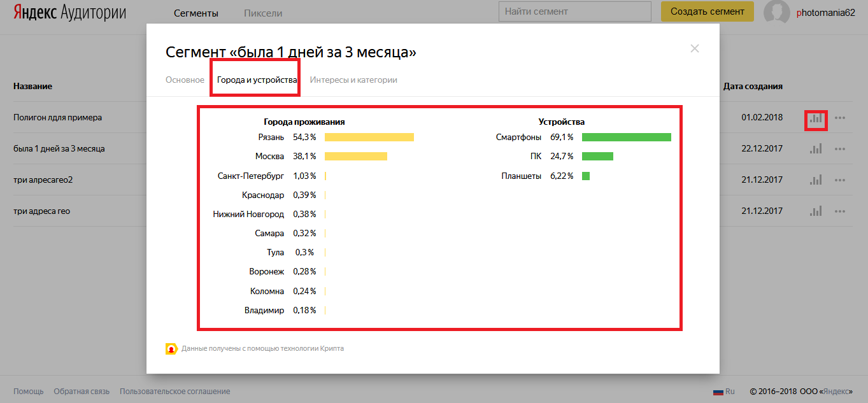Select Города и устройства tab

coord(257,80)
